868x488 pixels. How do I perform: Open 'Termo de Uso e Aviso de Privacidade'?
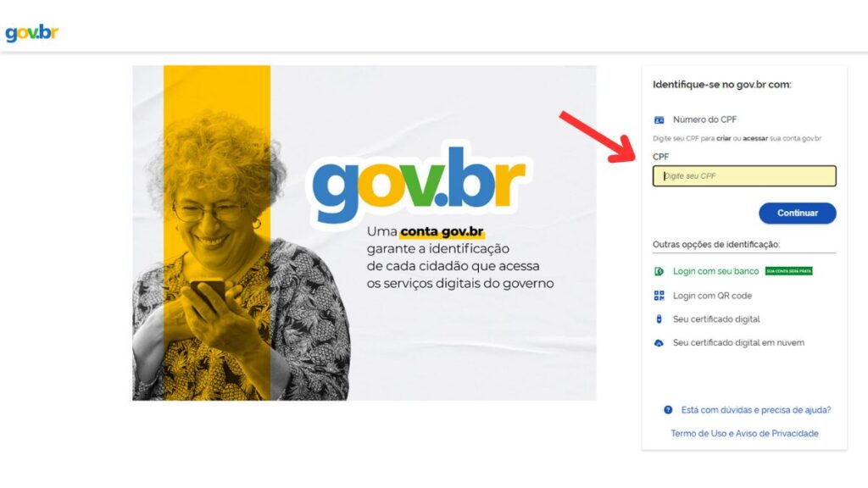pyautogui.click(x=744, y=433)
